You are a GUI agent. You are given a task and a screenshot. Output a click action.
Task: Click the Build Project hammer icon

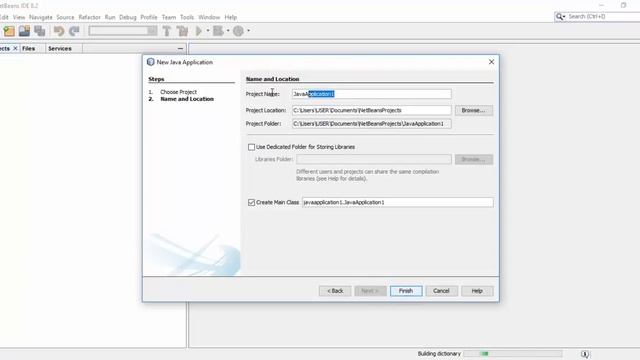click(167, 31)
